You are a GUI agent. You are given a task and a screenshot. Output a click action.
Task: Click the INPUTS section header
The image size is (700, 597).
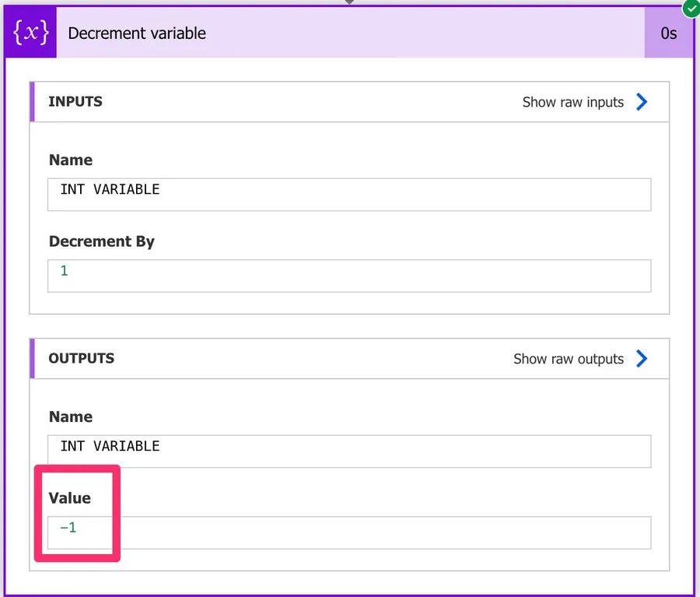(x=75, y=102)
